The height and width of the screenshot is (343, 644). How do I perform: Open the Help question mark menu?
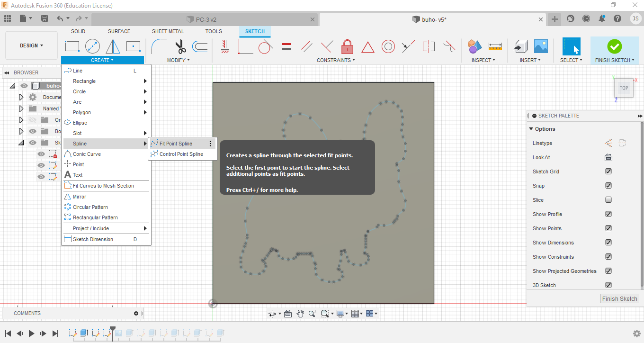point(617,18)
